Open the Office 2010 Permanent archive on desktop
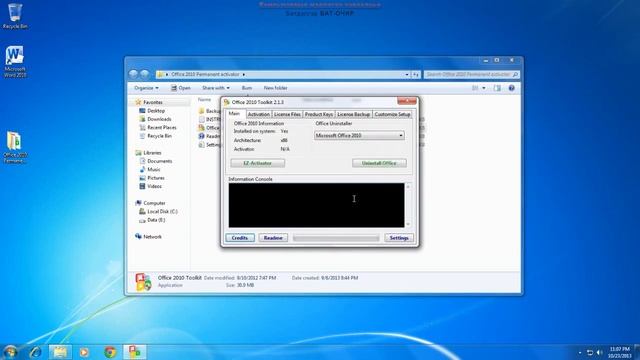 [15, 147]
